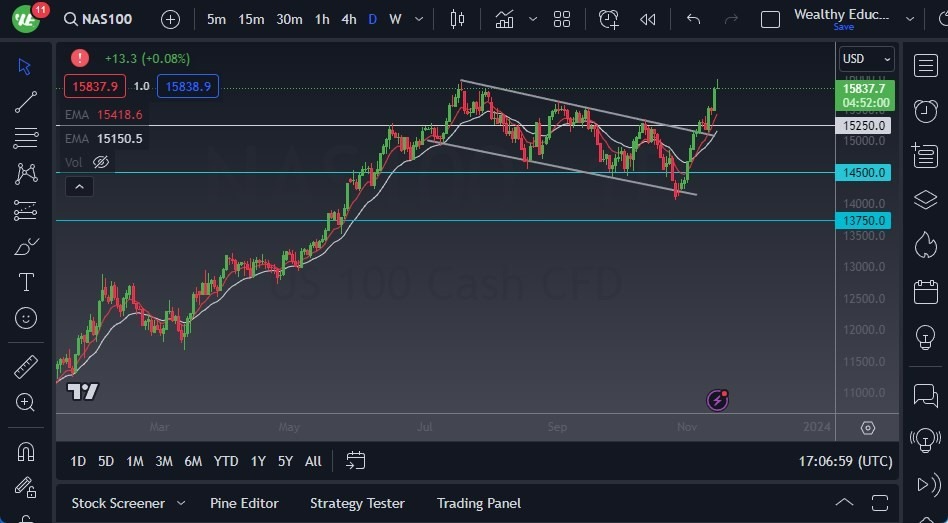Click the blue buy price 15838.9
The width and height of the screenshot is (948, 523).
click(x=188, y=86)
